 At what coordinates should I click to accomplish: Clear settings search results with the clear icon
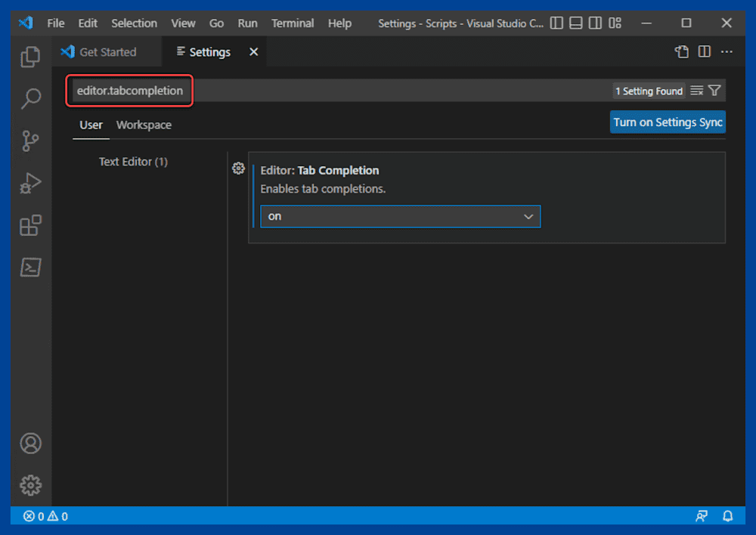click(695, 90)
